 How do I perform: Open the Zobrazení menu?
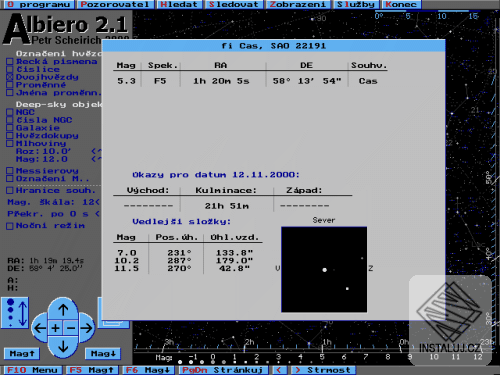298,5
